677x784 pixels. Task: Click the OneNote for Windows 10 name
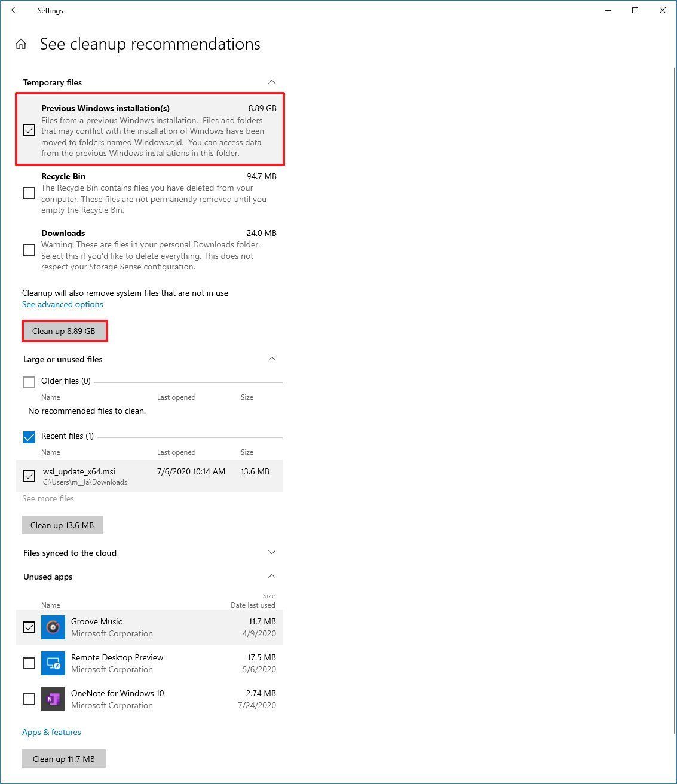point(117,693)
